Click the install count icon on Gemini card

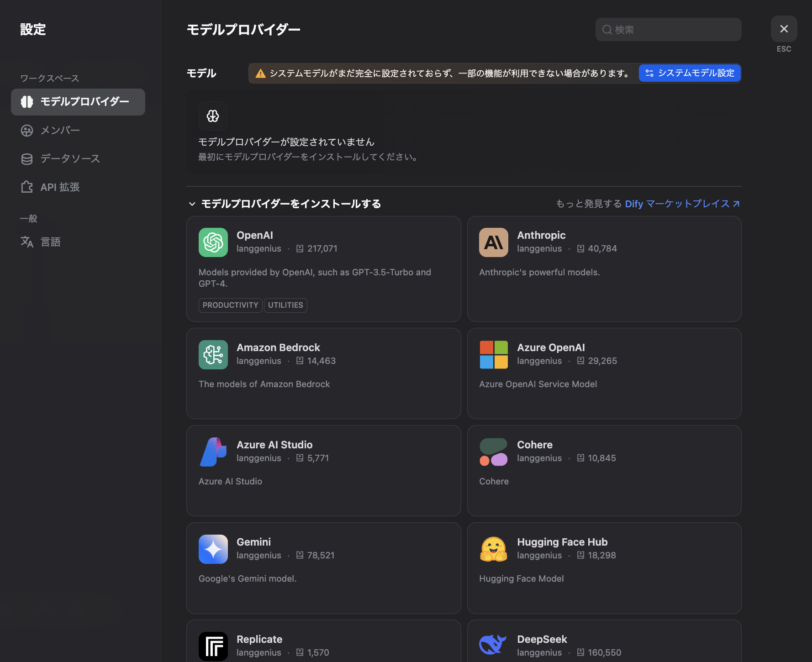(x=300, y=555)
